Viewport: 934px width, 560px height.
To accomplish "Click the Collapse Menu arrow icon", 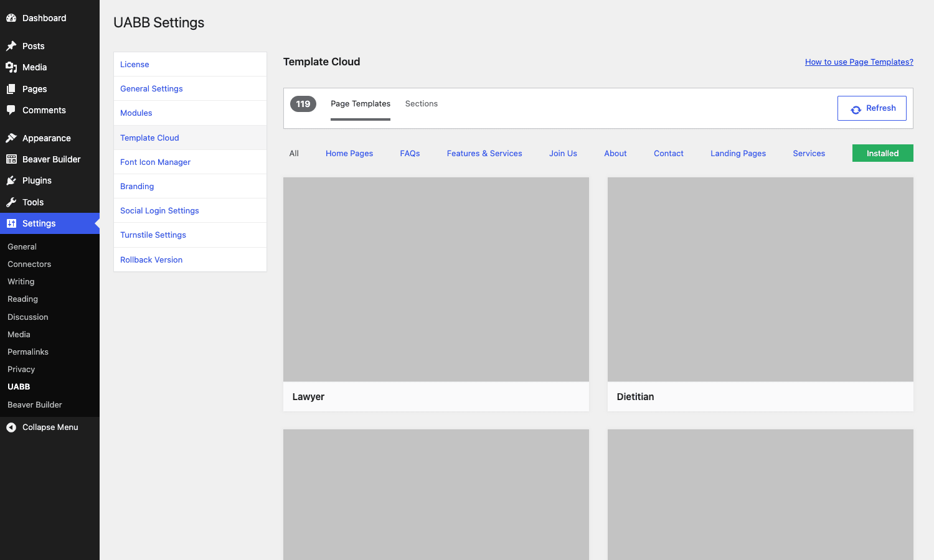I will (11, 427).
